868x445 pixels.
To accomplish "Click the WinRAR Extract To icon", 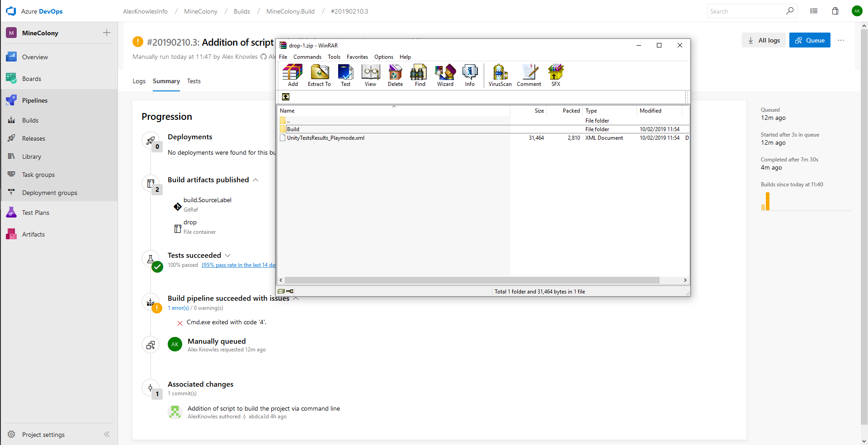I will (319, 75).
